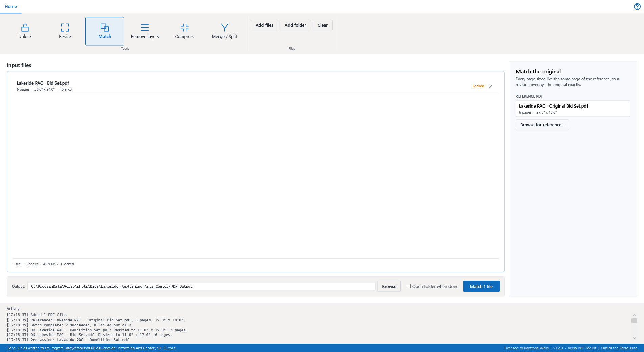This screenshot has height=352, width=644.
Task: Select the Resize tool
Action: [x=65, y=31]
